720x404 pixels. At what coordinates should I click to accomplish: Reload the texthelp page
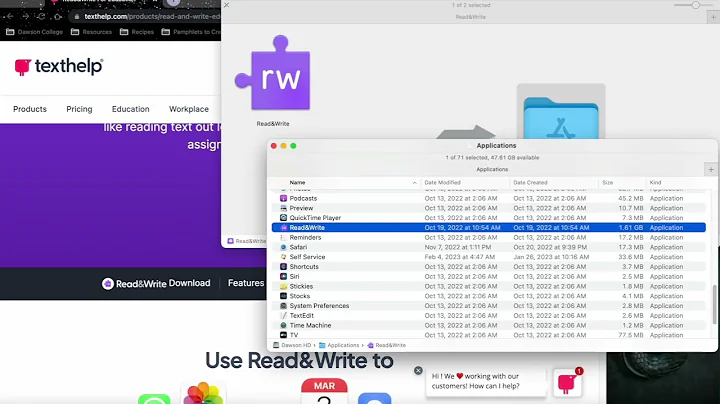tap(41, 17)
